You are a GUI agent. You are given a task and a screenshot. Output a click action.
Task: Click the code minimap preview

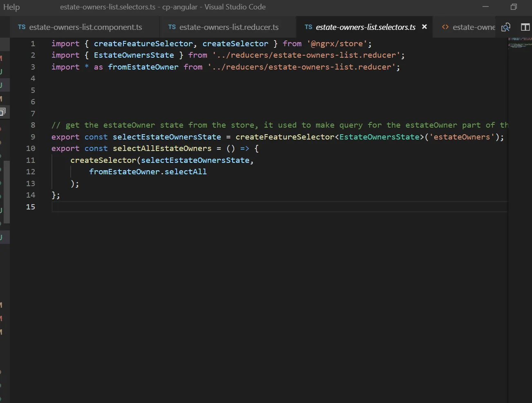519,43
